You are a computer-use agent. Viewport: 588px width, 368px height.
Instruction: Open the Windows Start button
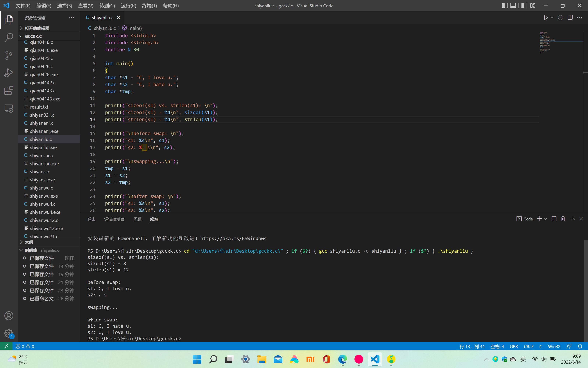click(197, 359)
